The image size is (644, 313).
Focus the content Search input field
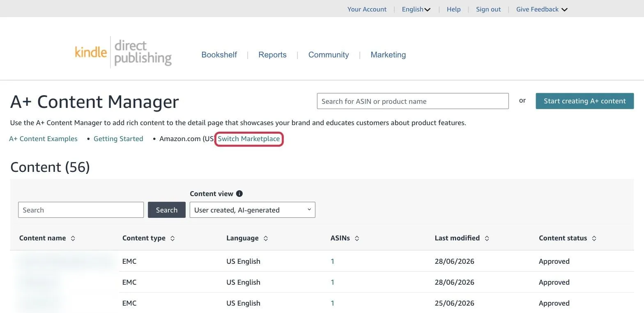(81, 210)
